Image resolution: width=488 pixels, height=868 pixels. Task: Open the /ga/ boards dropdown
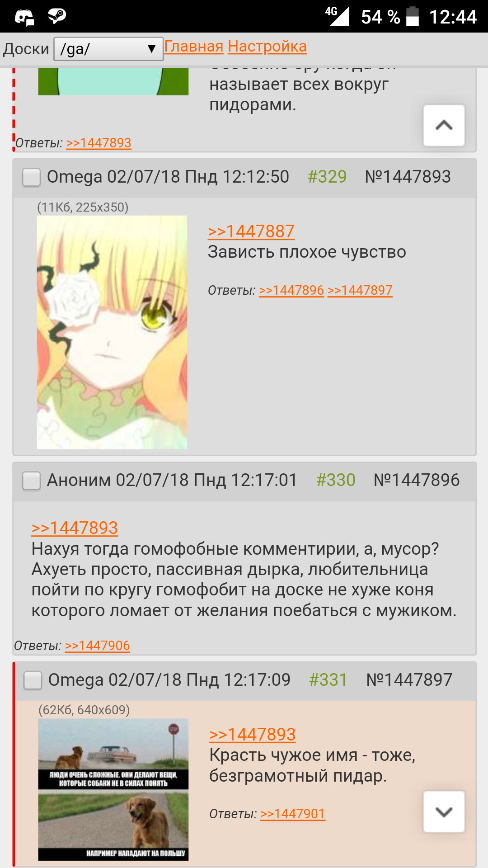click(x=108, y=49)
